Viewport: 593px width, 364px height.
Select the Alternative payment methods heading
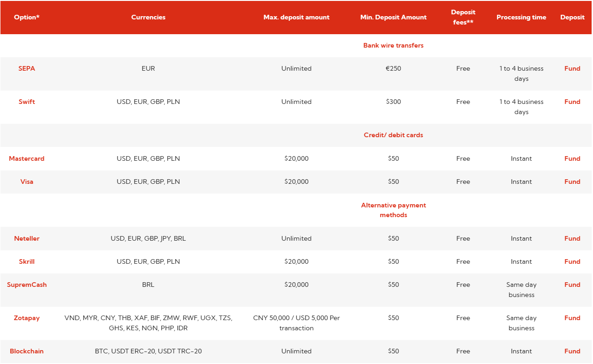click(393, 210)
